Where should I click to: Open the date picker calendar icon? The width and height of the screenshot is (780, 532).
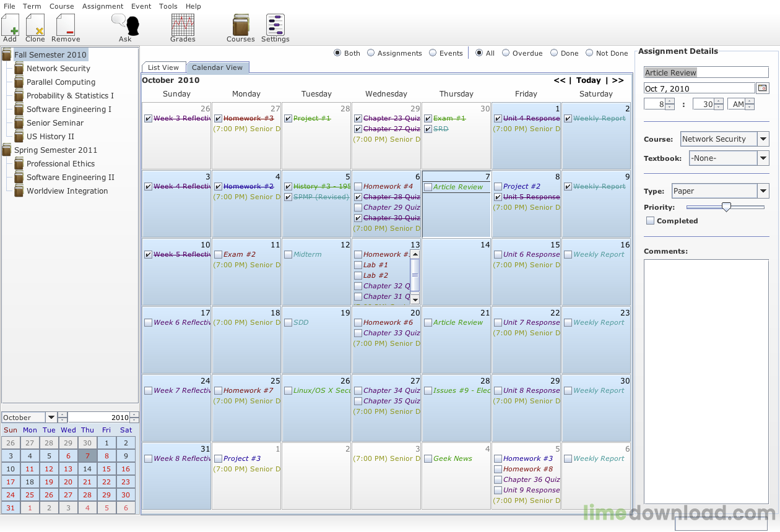coord(763,88)
